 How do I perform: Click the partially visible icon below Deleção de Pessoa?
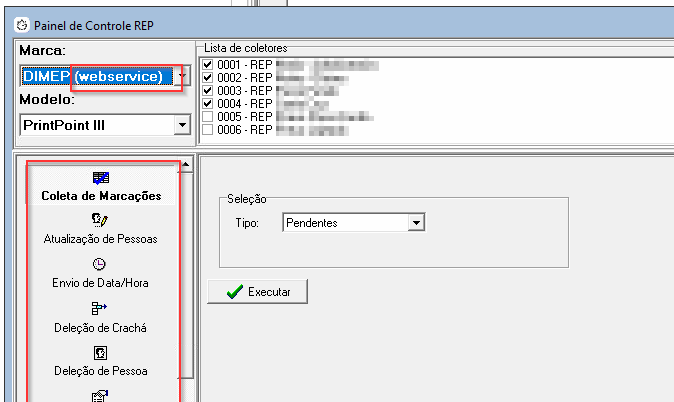(100, 395)
